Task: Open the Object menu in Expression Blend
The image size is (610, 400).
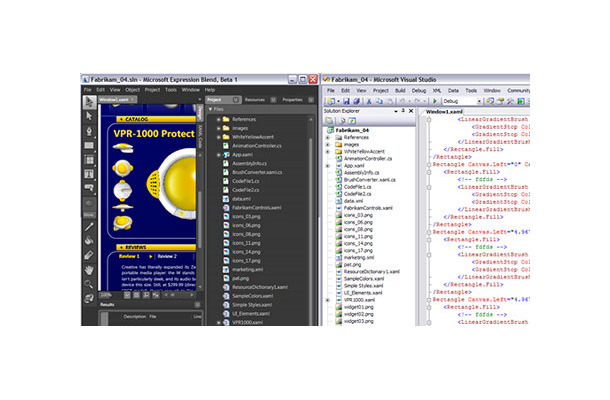Action: 132,90
